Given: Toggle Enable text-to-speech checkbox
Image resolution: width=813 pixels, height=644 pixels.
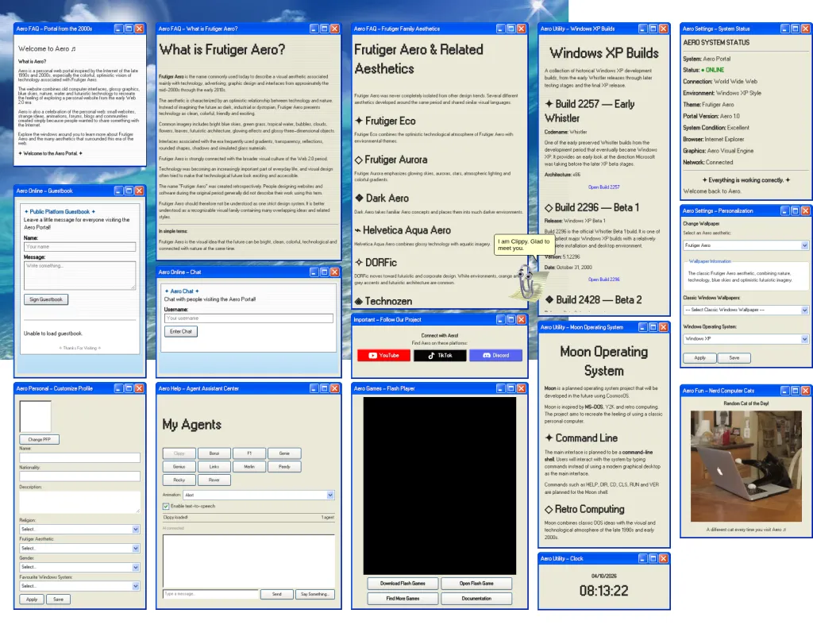Looking at the screenshot, I should pyautogui.click(x=166, y=506).
